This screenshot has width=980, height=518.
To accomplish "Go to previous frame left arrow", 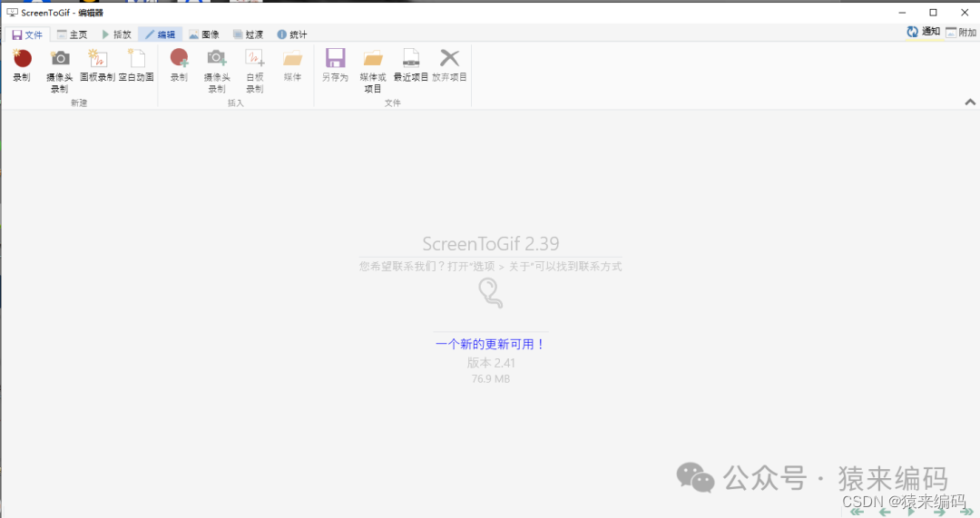I will tap(885, 513).
